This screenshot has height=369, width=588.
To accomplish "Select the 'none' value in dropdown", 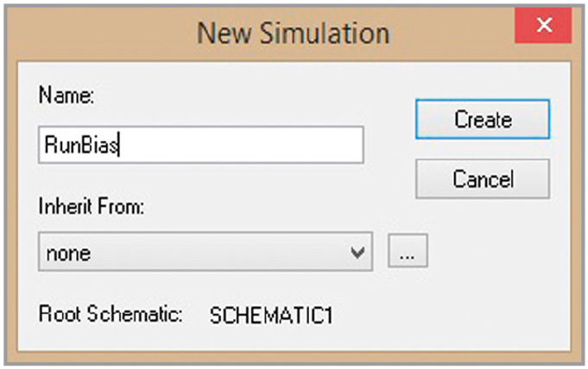I will (x=68, y=253).
